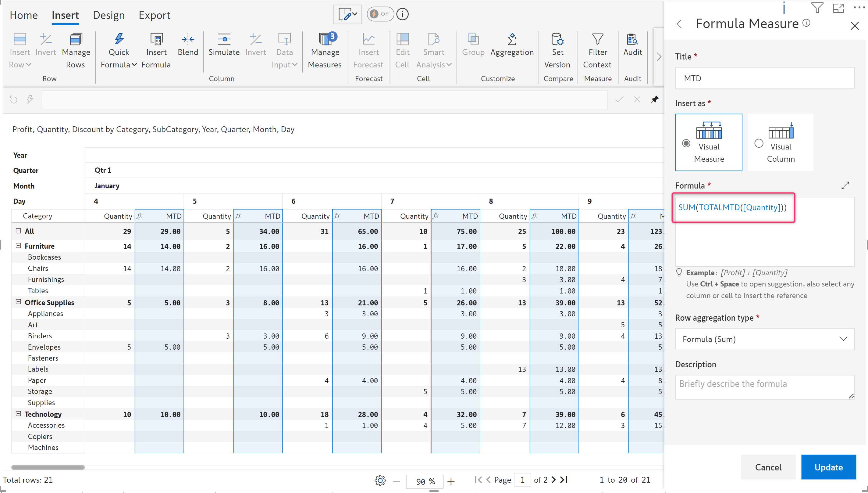Screen dimensions: 868x493
Task: Toggle the Off performance switch
Action: point(380,14)
